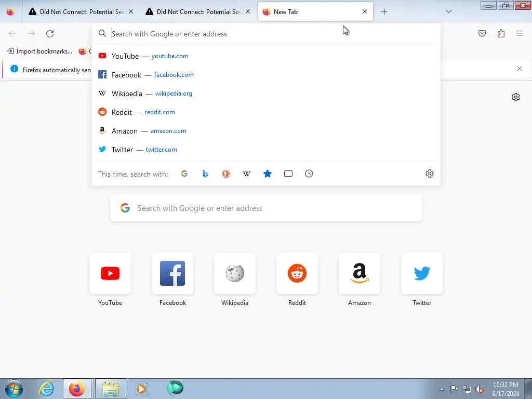Open the Firefox application menu
The image size is (532, 399).
pos(520,33)
